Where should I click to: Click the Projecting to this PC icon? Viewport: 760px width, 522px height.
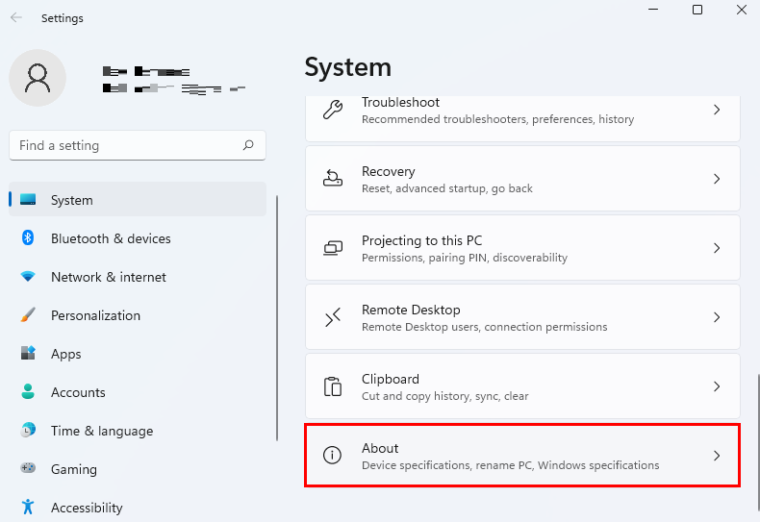click(x=332, y=248)
